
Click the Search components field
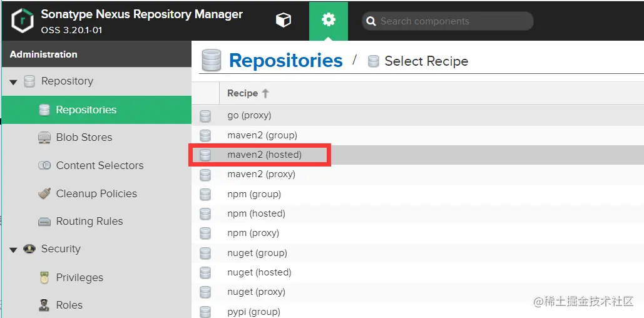coord(447,21)
